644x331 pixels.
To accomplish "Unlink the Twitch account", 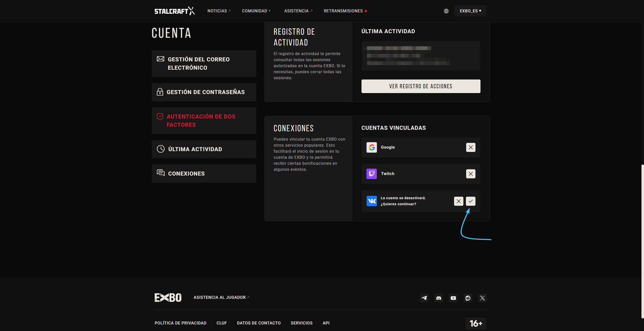I will (x=470, y=174).
